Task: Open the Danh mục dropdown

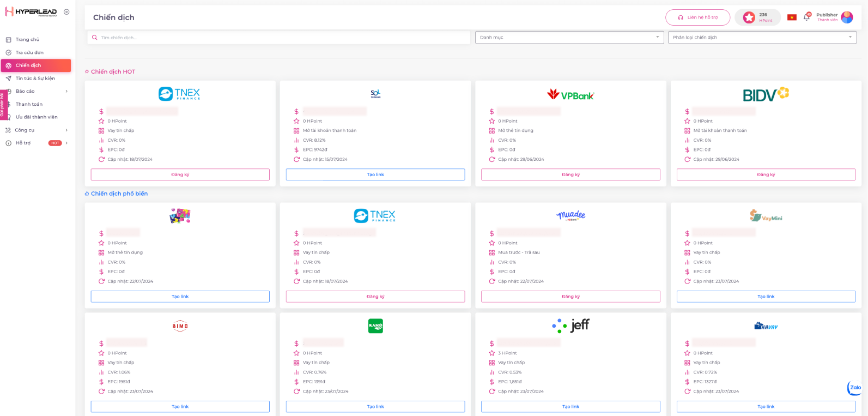Action: [569, 38]
